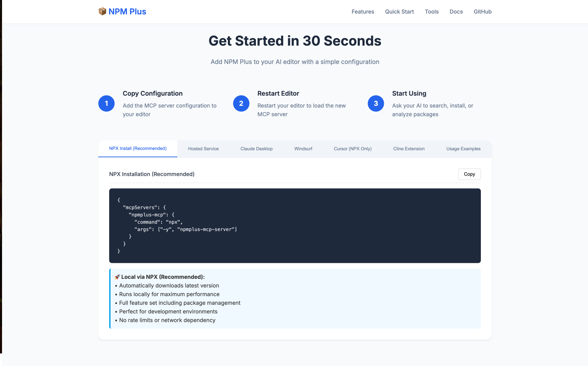Image resolution: width=588 pixels, height=366 pixels.
Task: Select the NPX Install (Recommended) tab
Action: (x=138, y=149)
